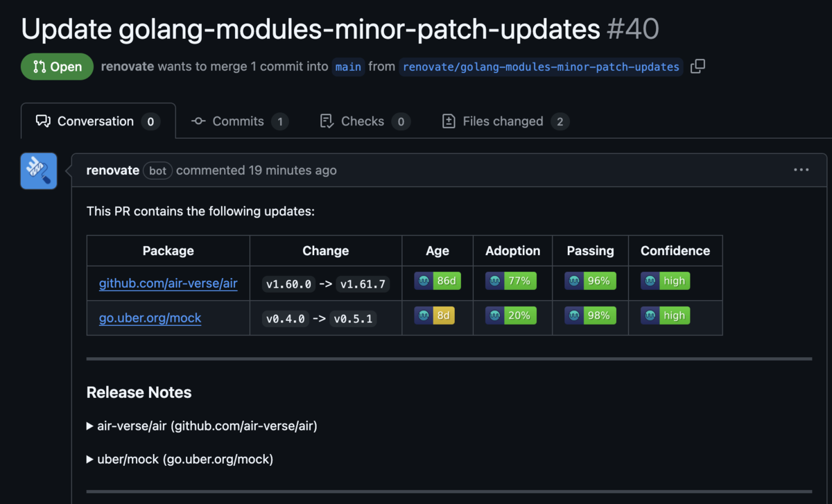832x504 pixels.
Task: Switch to the Commits tab
Action: pos(240,121)
